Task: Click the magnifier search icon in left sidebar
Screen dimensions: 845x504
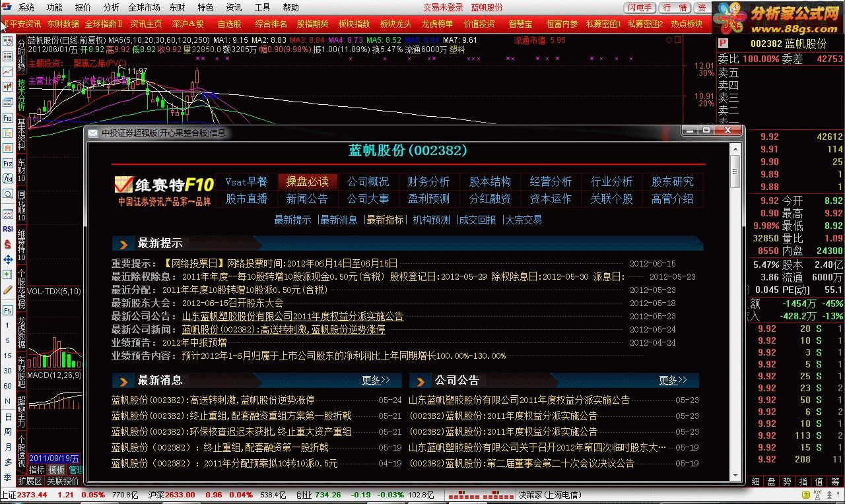Action: (8, 194)
